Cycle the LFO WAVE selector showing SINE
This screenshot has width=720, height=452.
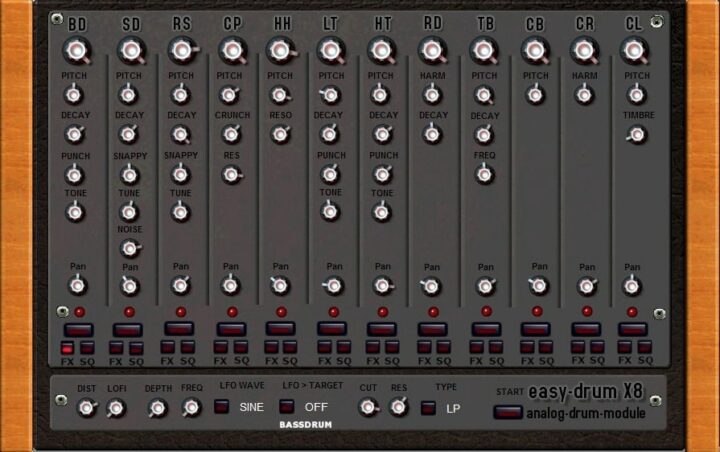221,407
